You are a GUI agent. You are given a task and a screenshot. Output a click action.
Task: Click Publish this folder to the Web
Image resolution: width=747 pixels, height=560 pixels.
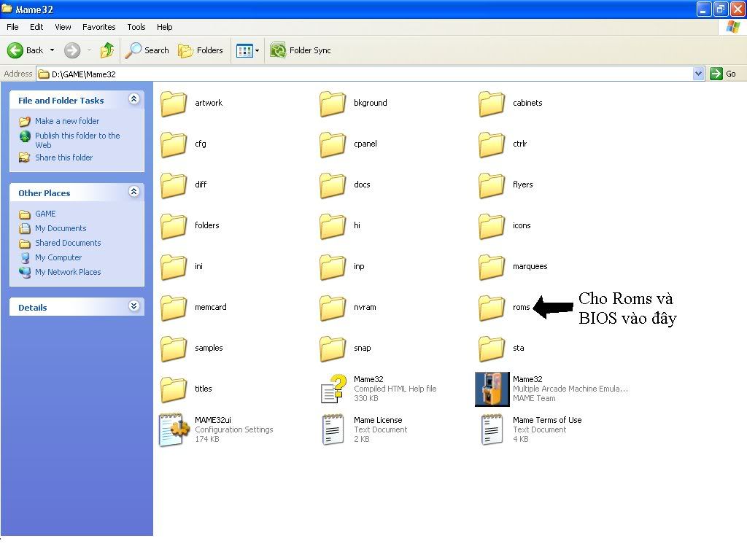77,140
